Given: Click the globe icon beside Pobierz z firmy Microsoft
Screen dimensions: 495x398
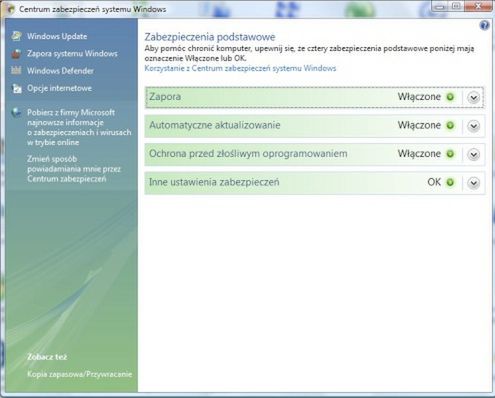Looking at the screenshot, I should tap(16, 113).
